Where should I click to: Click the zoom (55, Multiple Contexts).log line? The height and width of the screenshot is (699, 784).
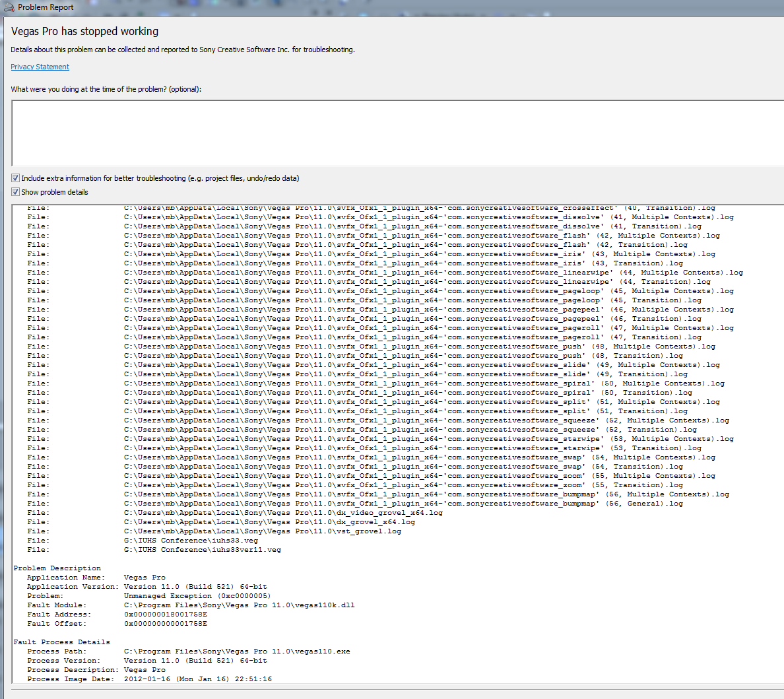371,476
